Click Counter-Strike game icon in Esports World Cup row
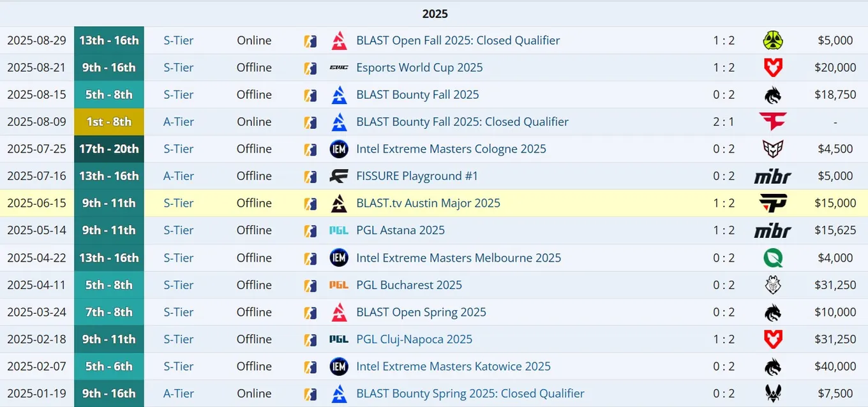Viewport: 868px width, 407px height. pos(310,68)
